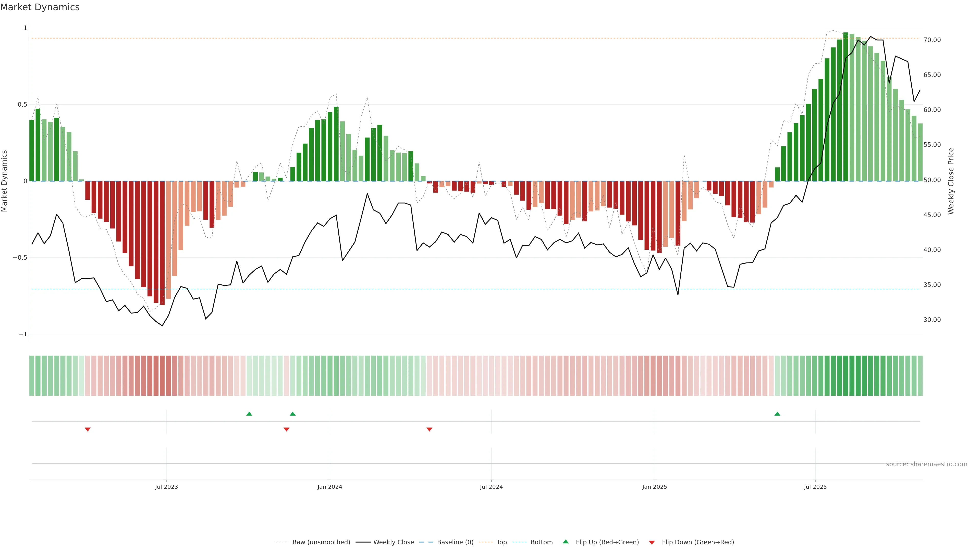Hide the Baseline (0) legend series

tap(455, 542)
